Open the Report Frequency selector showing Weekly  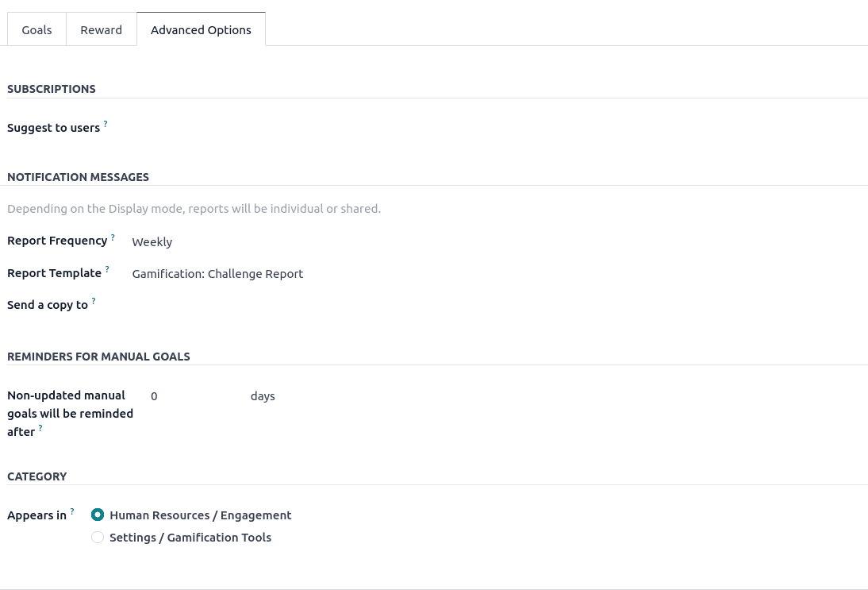click(152, 241)
